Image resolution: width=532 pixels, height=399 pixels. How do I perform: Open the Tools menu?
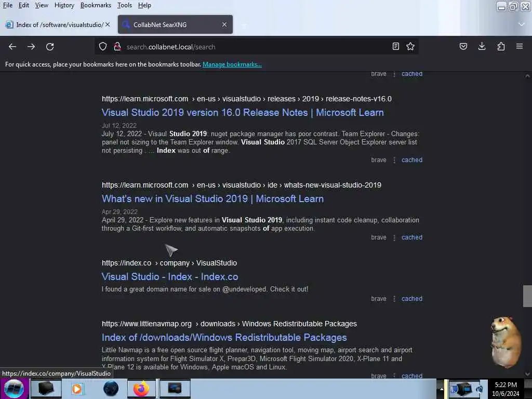[x=125, y=5]
